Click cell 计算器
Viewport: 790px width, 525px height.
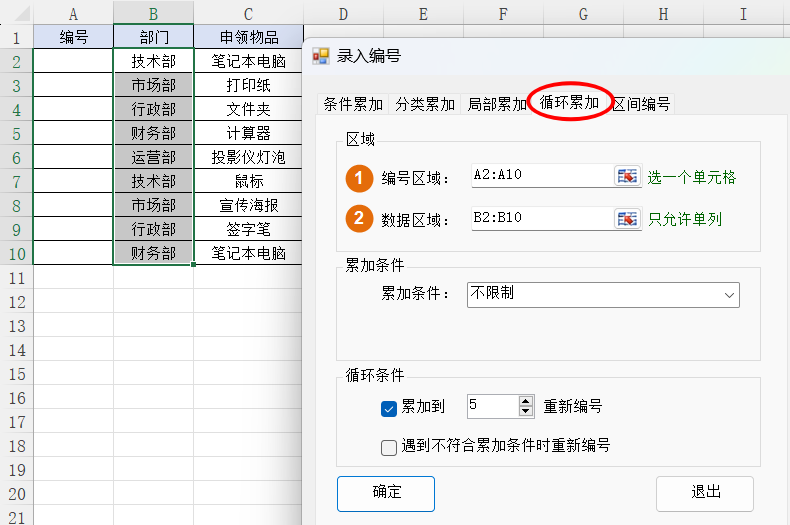tap(248, 133)
